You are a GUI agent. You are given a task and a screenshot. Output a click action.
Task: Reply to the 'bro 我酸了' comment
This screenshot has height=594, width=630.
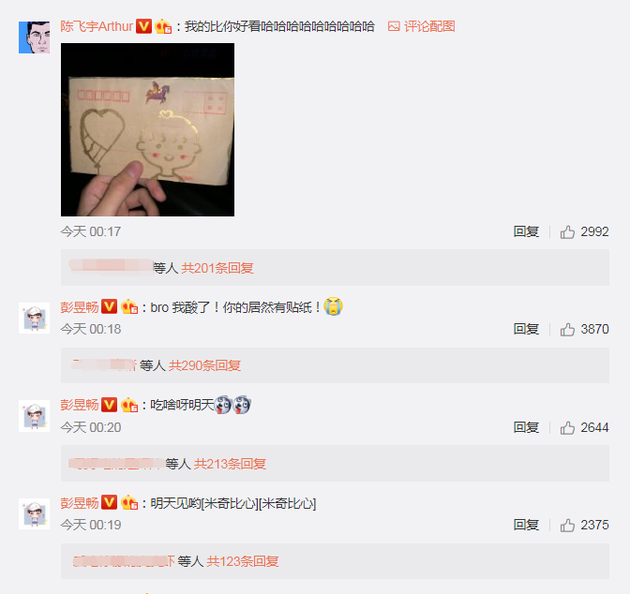(526, 330)
